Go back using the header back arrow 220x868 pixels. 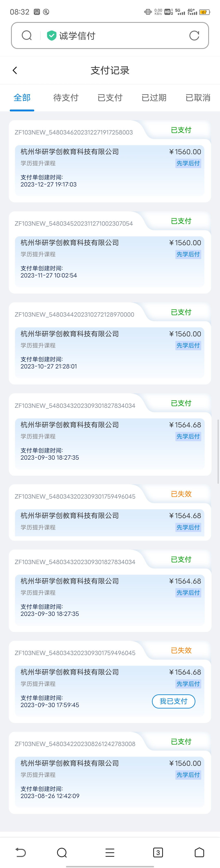pyautogui.click(x=15, y=70)
